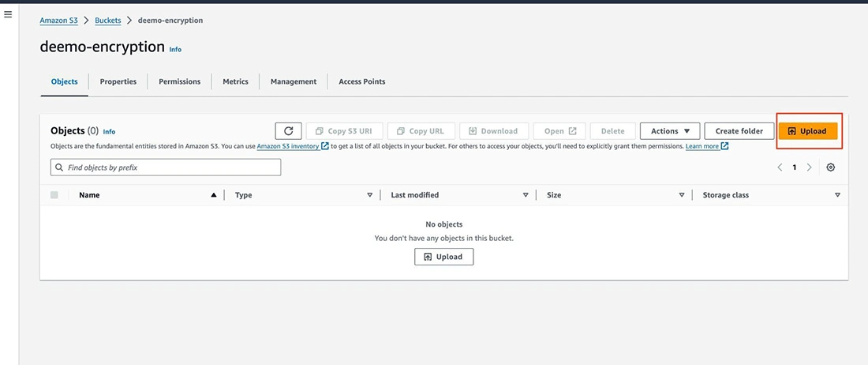The height and width of the screenshot is (365, 868).
Task: Focus the Find objects by prefix field
Action: pyautogui.click(x=166, y=167)
